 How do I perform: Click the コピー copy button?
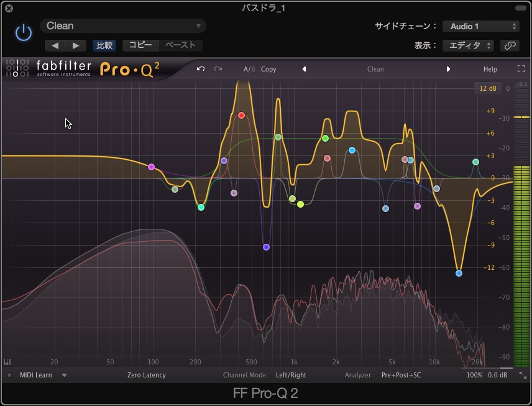click(140, 45)
